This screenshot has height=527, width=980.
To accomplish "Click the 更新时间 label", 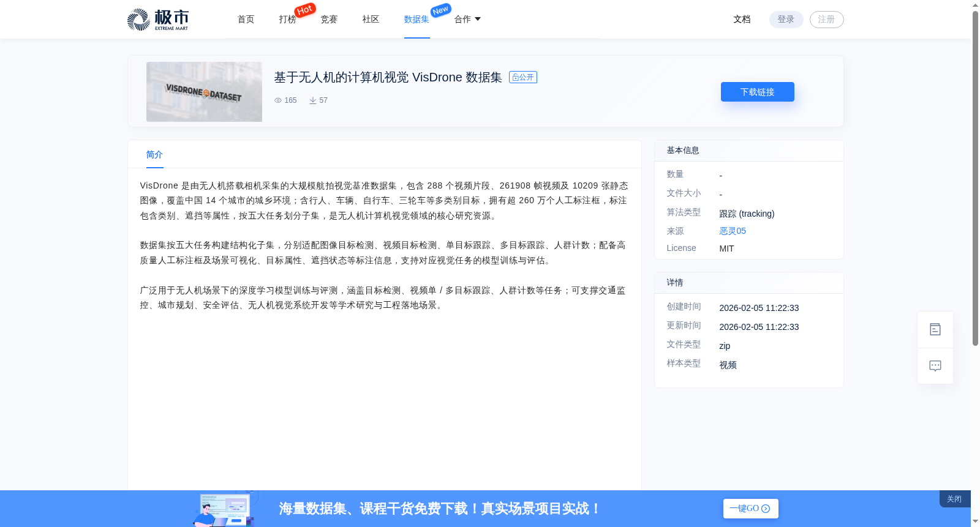I will click(x=684, y=326).
